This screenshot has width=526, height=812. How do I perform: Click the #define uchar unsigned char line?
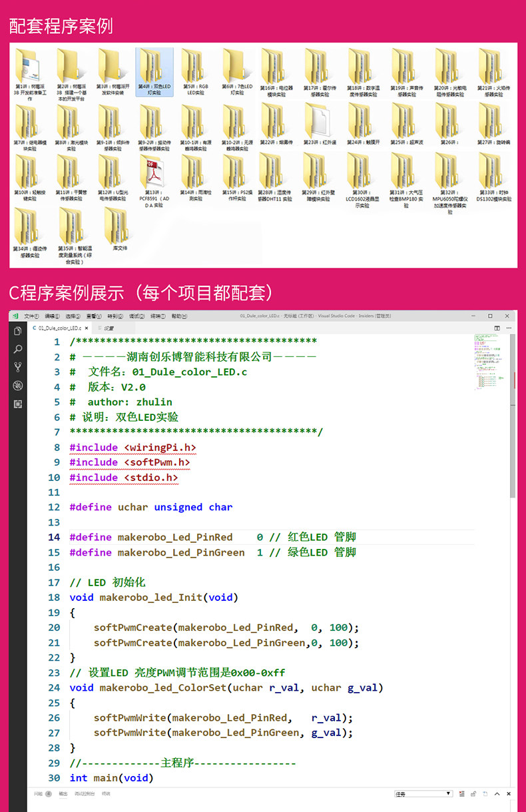pos(151,507)
